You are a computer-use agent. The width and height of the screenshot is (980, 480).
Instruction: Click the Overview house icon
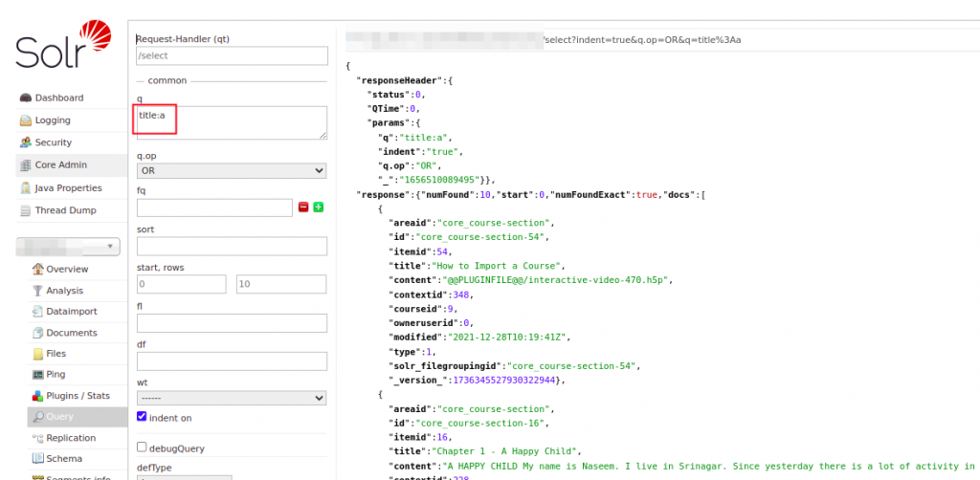click(x=37, y=269)
